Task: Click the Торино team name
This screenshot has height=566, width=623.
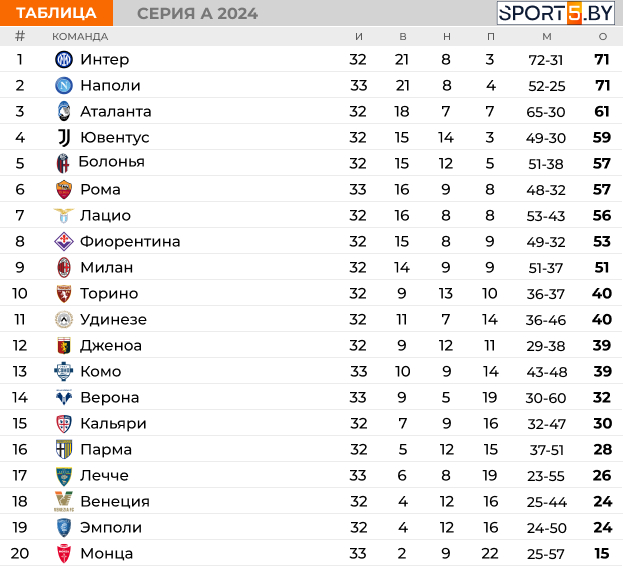Action: pos(109,294)
